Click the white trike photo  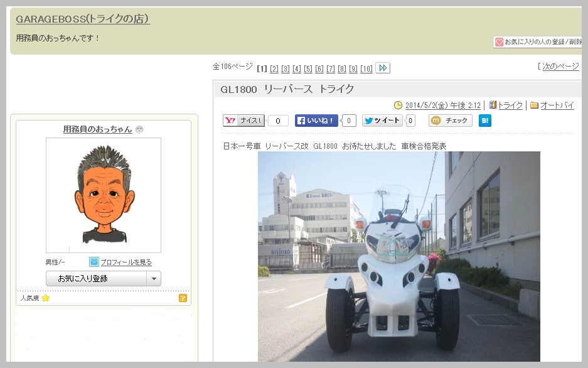[x=398, y=256]
